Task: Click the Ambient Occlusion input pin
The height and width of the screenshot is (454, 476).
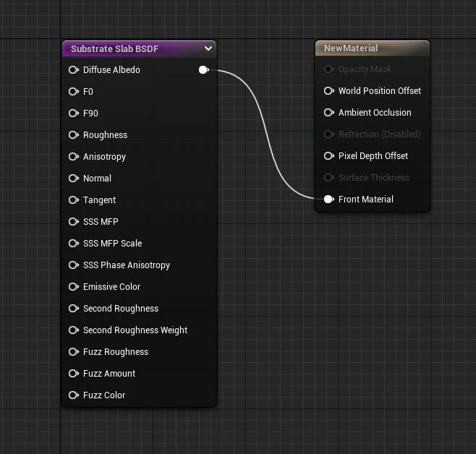Action: pos(328,113)
